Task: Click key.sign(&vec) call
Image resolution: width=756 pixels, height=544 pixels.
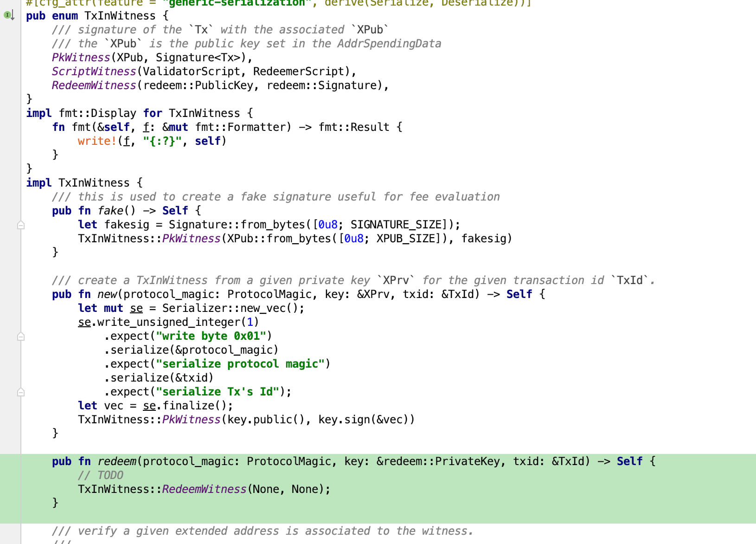Action: click(363, 420)
